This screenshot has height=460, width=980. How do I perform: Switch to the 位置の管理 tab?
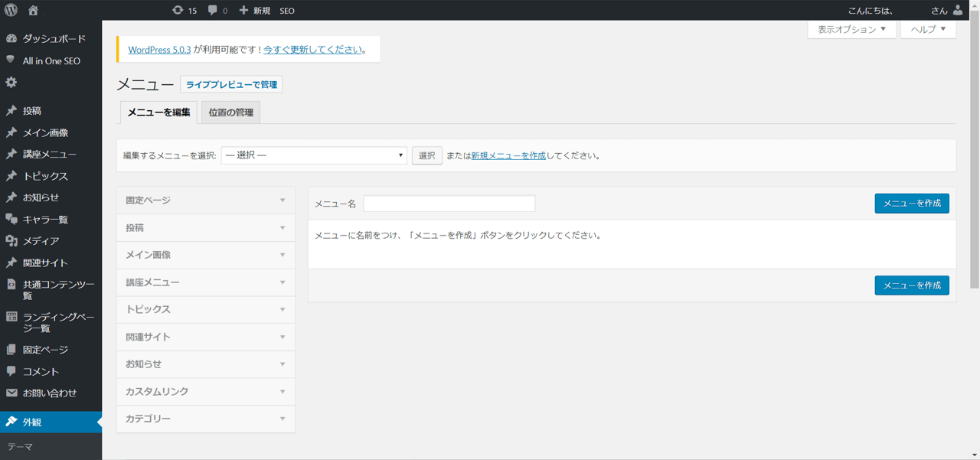point(231,113)
